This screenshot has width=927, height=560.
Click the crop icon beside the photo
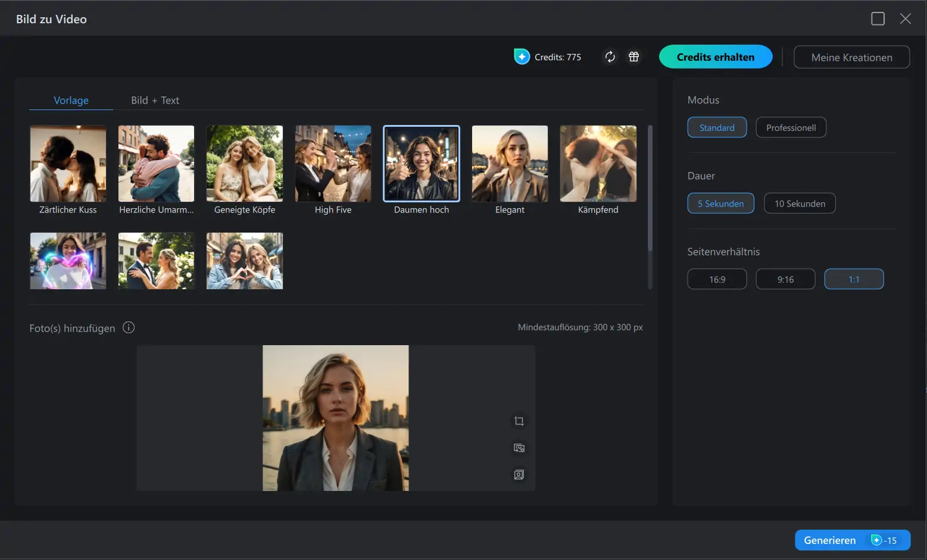pyautogui.click(x=519, y=421)
